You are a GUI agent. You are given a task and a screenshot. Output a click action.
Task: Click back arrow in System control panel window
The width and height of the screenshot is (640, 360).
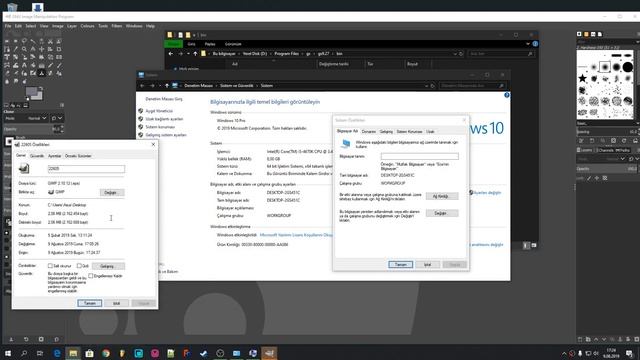tap(142, 86)
